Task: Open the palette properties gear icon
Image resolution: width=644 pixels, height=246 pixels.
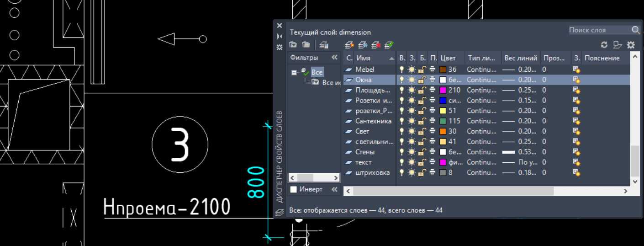Action: [x=280, y=47]
